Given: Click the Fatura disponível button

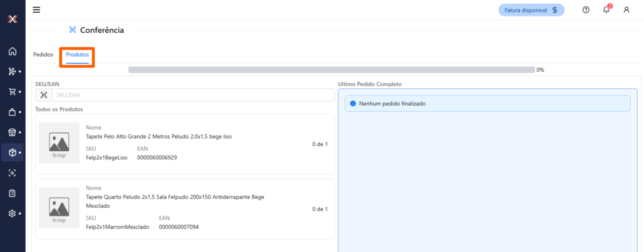Looking at the screenshot, I should [x=531, y=9].
